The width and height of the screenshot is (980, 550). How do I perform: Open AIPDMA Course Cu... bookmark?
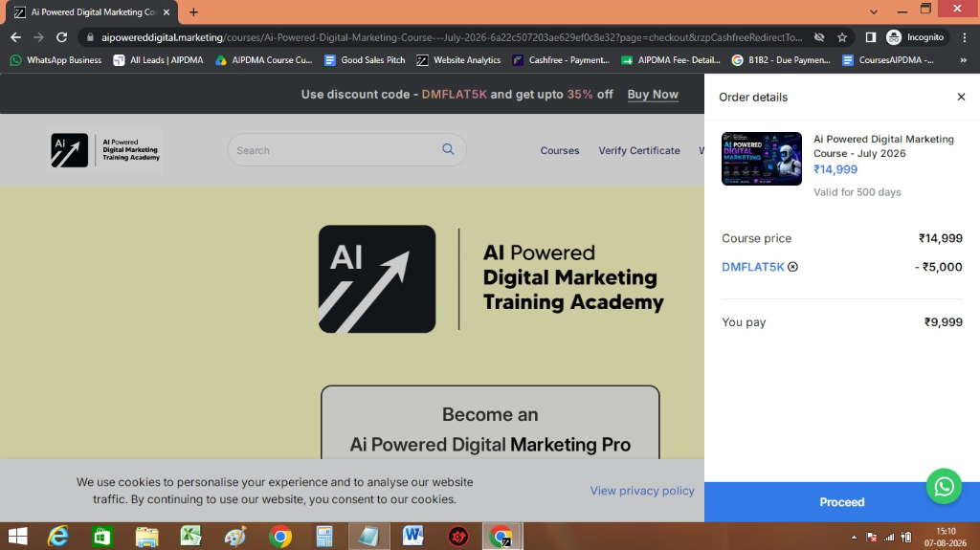click(264, 60)
